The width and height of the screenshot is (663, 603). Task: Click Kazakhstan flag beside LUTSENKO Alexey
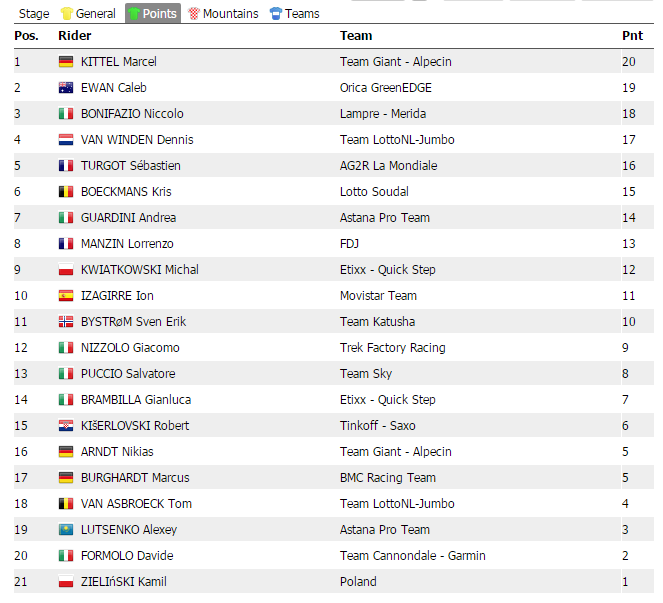[66, 530]
